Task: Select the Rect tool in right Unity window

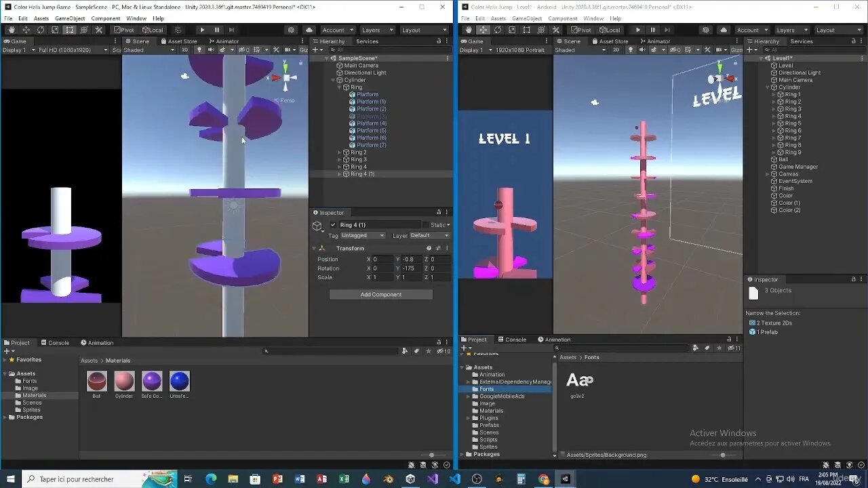Action: click(x=526, y=30)
